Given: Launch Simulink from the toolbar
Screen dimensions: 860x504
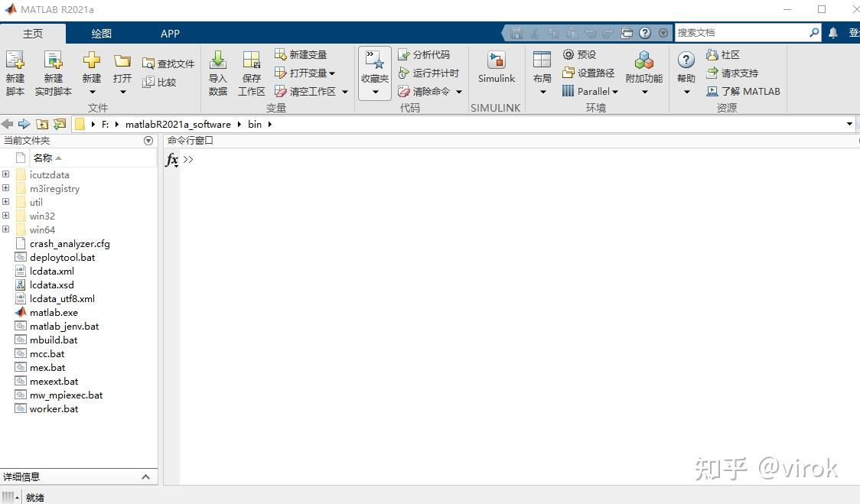Looking at the screenshot, I should click(x=496, y=70).
